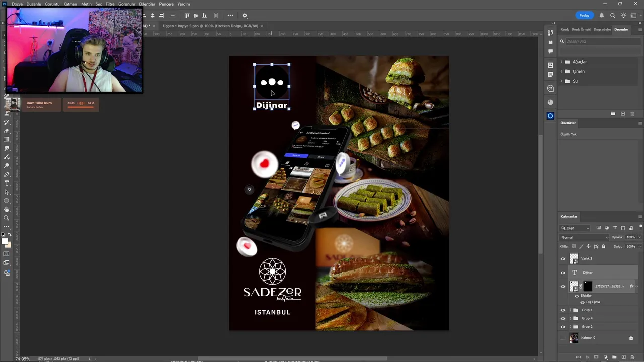Image resolution: width=644 pixels, height=362 pixels.
Task: Open the Dosya menu
Action: pos(17,4)
